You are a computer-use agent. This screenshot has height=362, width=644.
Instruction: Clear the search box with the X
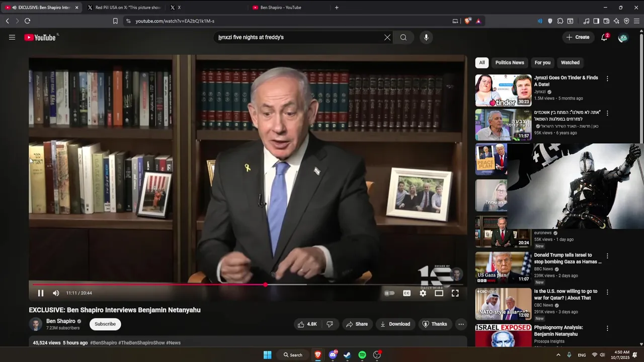(x=387, y=37)
